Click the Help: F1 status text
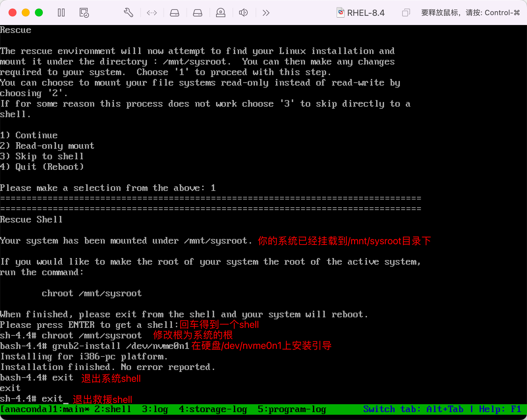This screenshot has height=420, width=527. click(x=500, y=409)
